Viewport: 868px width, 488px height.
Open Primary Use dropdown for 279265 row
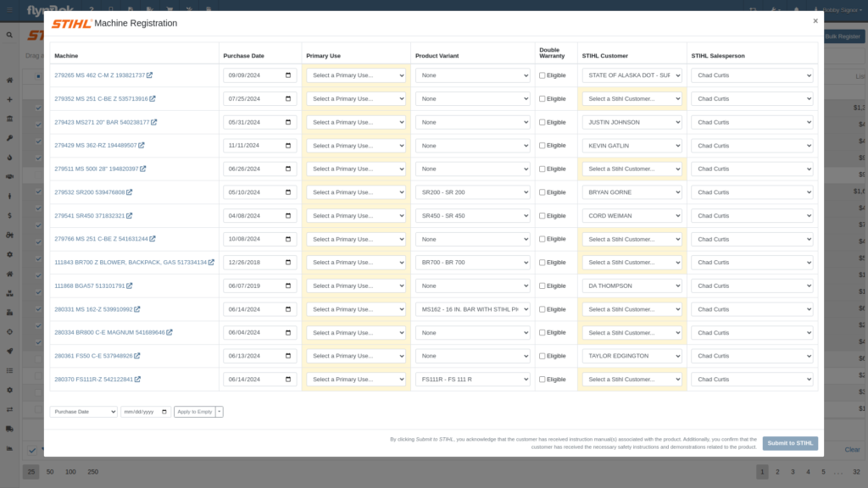coord(356,75)
